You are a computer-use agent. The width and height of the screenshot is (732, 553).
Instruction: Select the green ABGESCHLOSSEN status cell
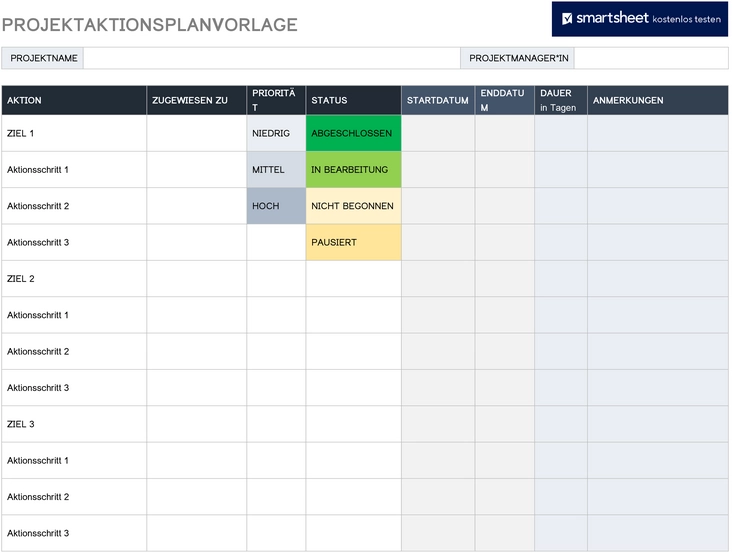pos(353,133)
